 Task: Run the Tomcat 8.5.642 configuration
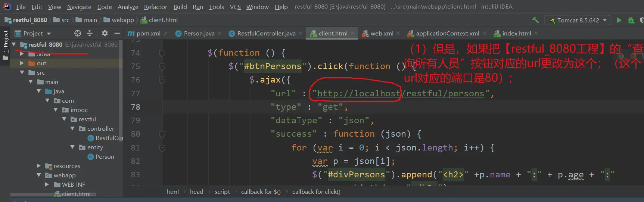point(619,20)
